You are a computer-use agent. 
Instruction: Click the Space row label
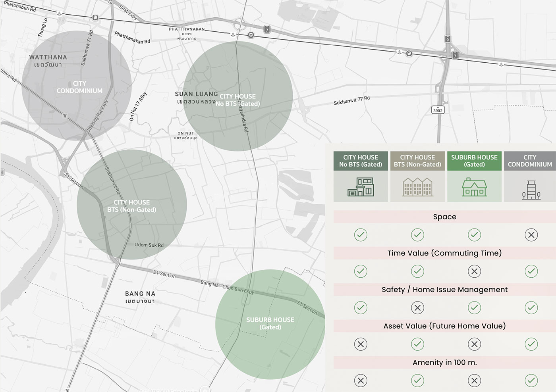(445, 217)
